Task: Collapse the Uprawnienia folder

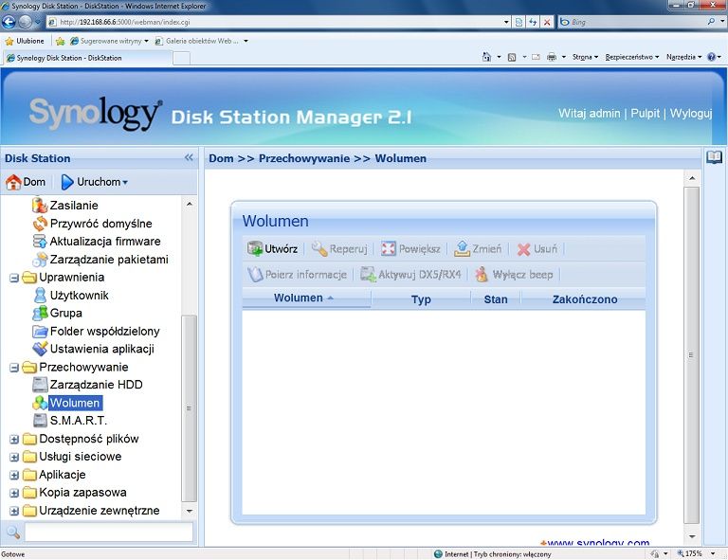Action: point(14,278)
